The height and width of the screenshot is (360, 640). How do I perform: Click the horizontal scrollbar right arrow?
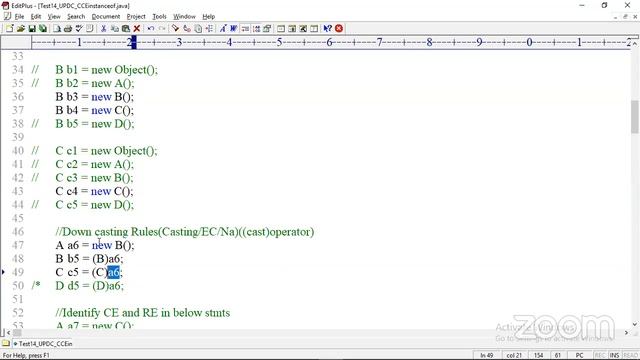pyautogui.click(x=627, y=333)
